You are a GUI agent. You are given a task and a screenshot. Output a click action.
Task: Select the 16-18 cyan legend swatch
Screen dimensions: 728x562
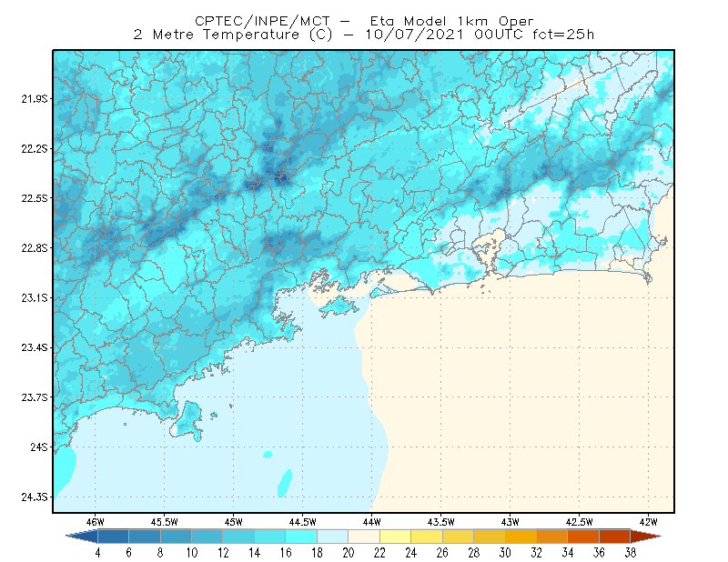coord(301,537)
